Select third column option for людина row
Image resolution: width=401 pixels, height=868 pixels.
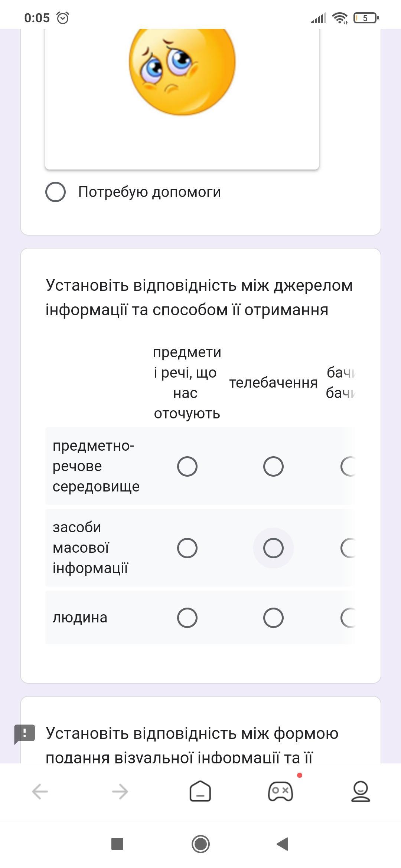pyautogui.click(x=348, y=618)
